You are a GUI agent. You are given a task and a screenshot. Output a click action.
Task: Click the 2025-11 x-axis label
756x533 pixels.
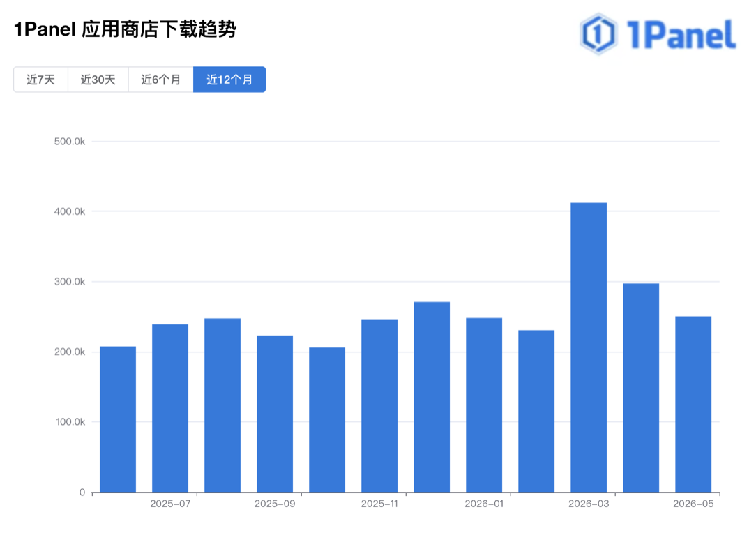(x=379, y=504)
